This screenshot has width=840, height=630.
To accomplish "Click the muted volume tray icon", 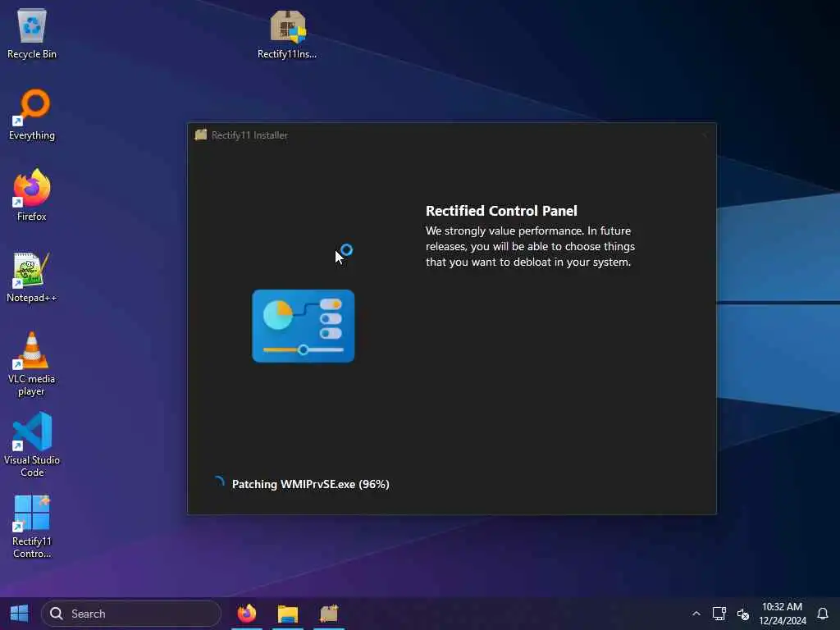I will pyautogui.click(x=743, y=614).
